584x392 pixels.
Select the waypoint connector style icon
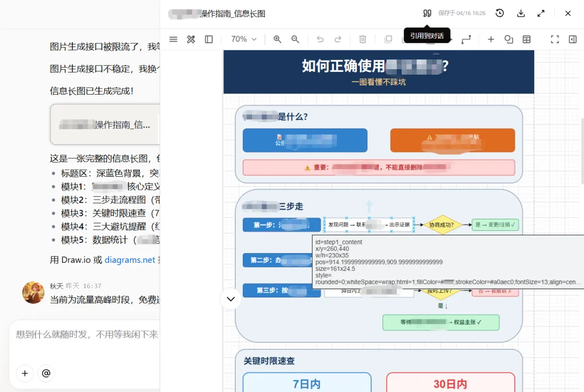tap(466, 39)
